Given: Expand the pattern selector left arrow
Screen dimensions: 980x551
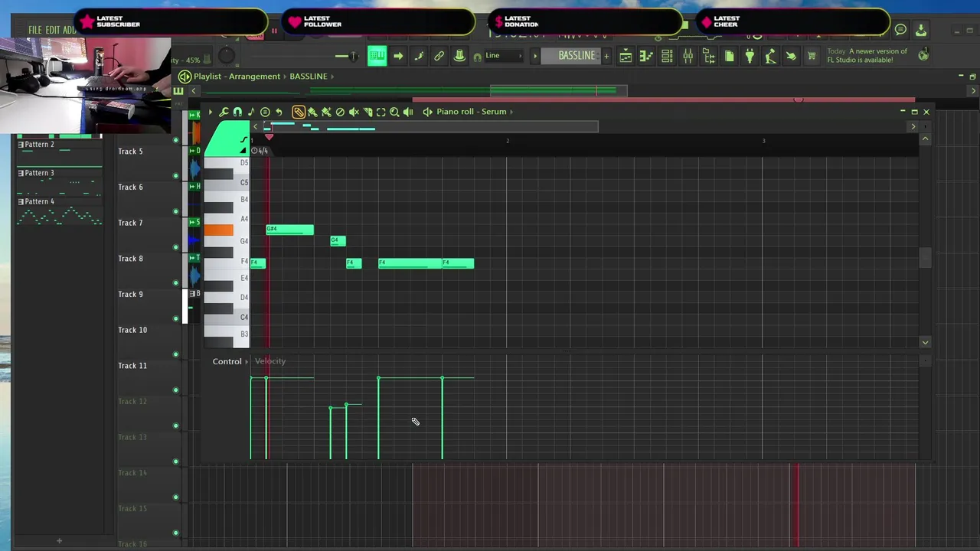Looking at the screenshot, I should click(x=534, y=56).
